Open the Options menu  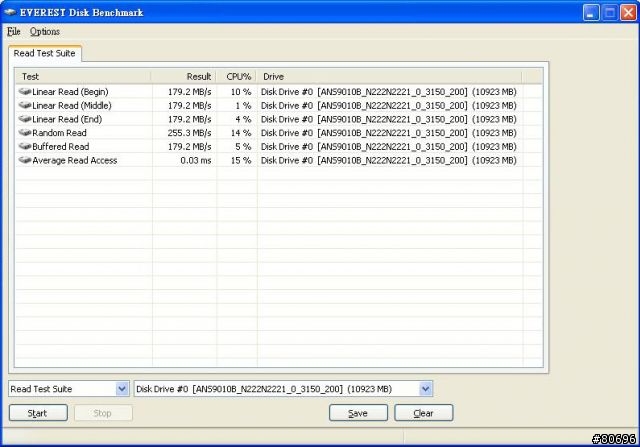click(44, 31)
